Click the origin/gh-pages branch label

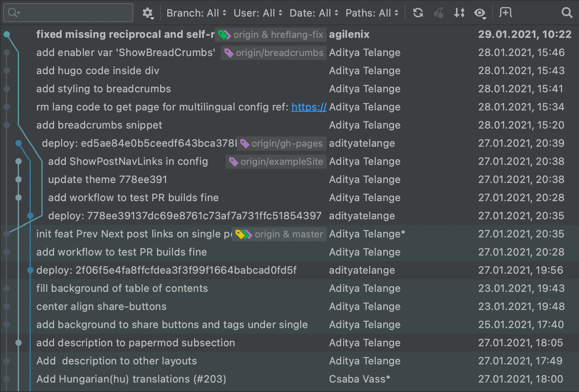tap(282, 144)
